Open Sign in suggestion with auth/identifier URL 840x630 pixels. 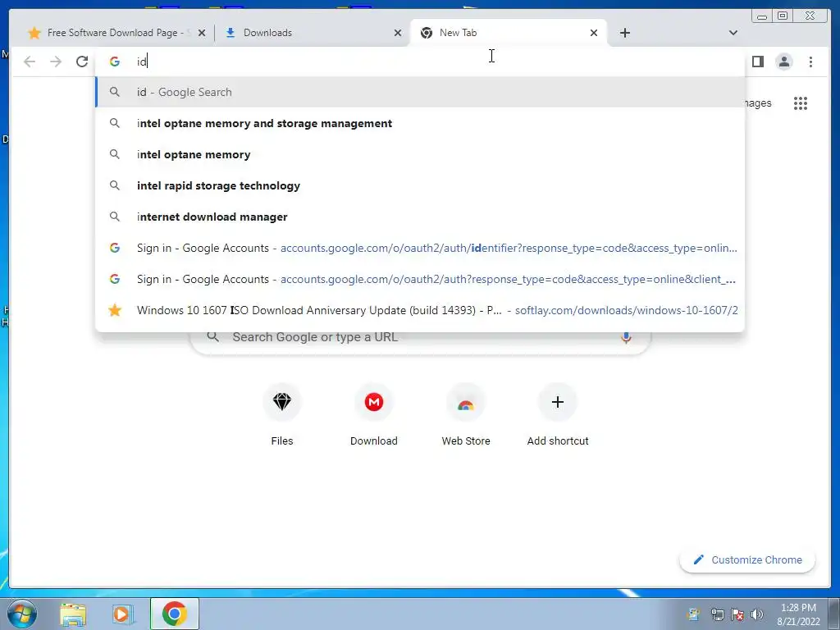420,248
